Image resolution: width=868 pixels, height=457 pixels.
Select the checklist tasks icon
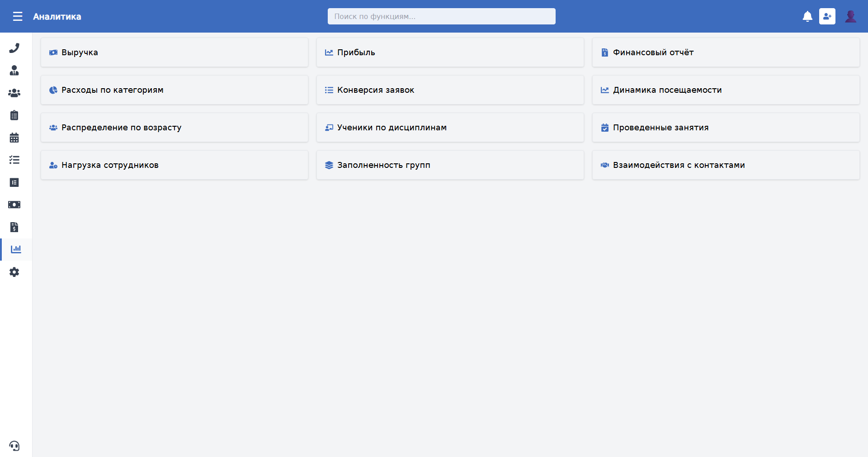point(14,160)
